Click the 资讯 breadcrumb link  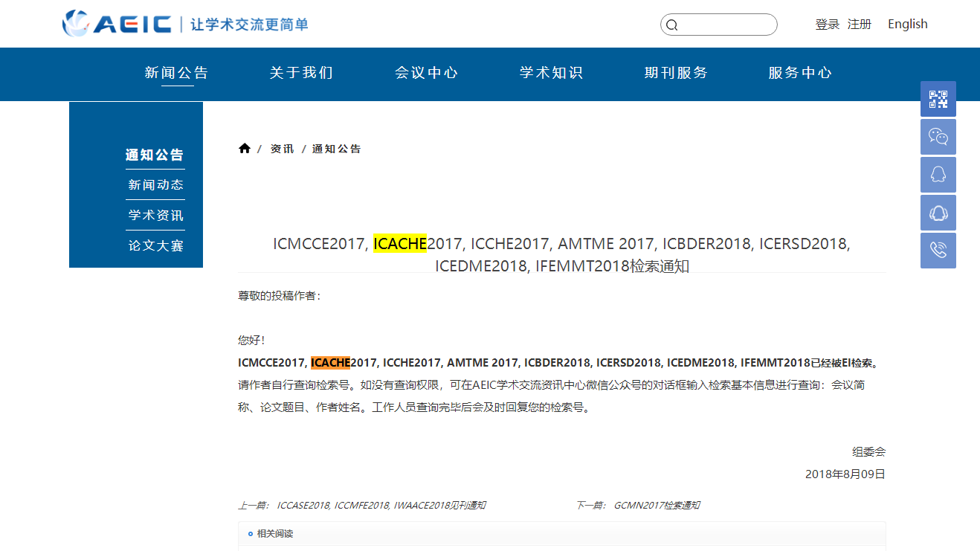[283, 149]
